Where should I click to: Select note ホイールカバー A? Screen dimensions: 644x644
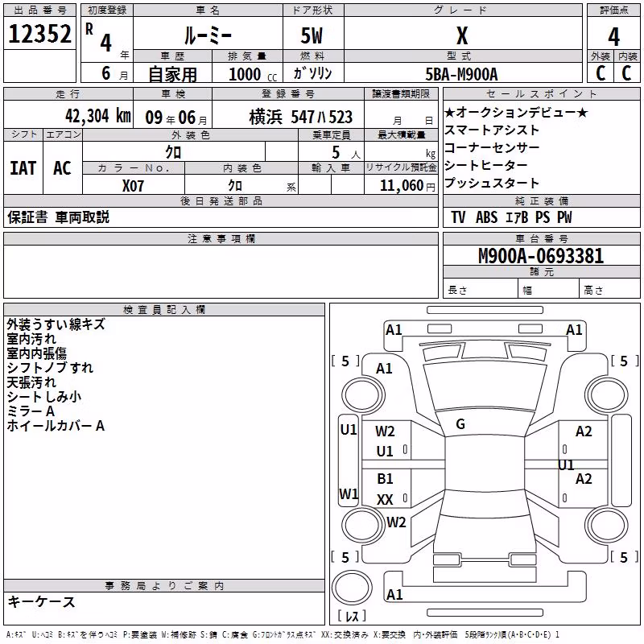(56, 426)
